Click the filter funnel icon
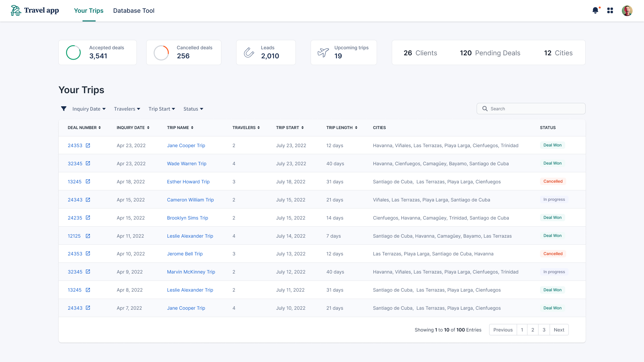Image resolution: width=644 pixels, height=362 pixels. (64, 109)
